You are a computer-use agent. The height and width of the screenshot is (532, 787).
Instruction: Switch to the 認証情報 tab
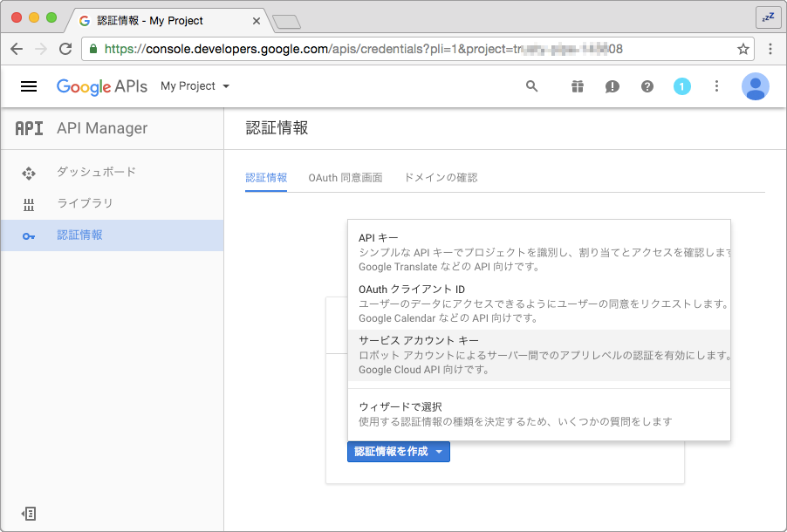266,178
